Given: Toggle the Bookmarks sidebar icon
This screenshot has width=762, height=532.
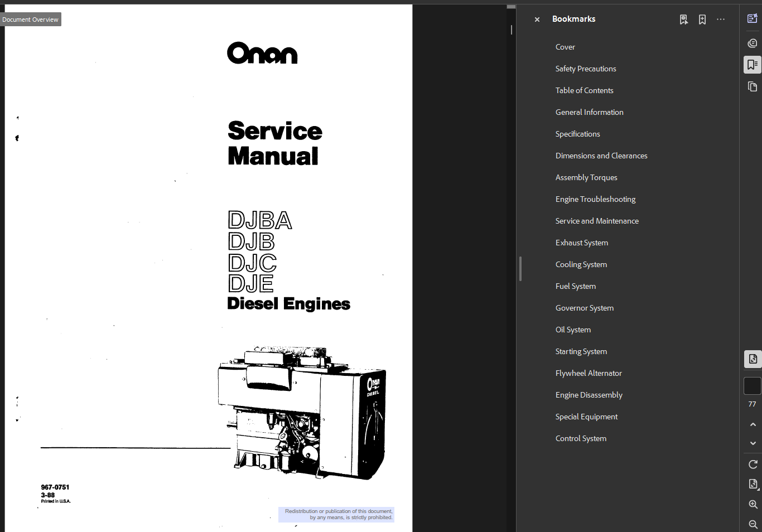Looking at the screenshot, I should (753, 65).
